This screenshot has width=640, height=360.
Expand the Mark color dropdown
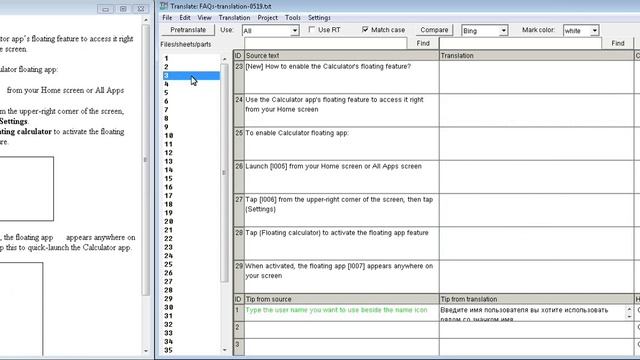595,31
